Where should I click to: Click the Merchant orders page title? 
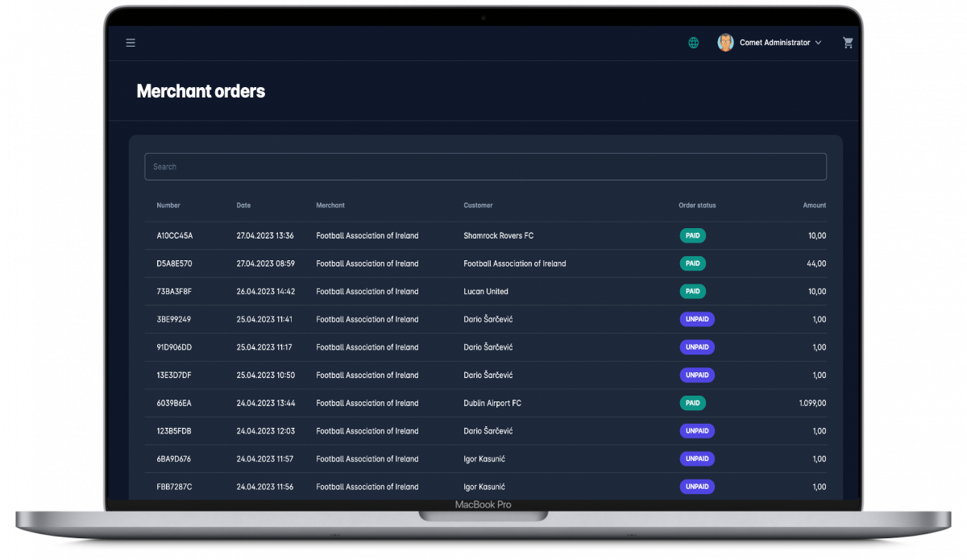[x=201, y=91]
